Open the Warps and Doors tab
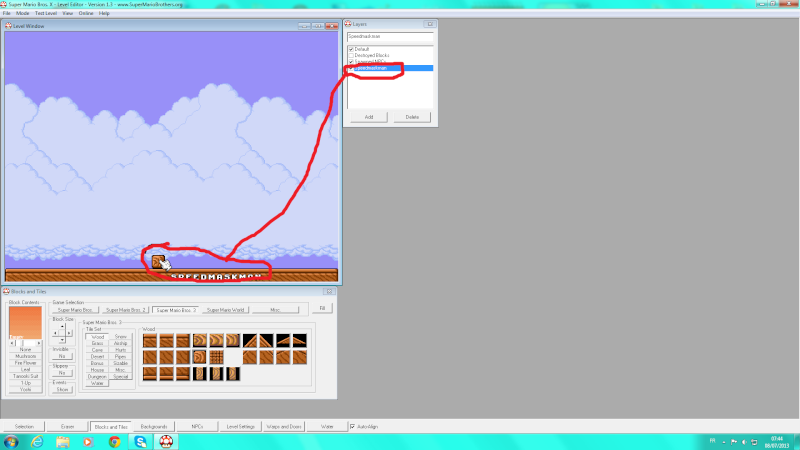 [x=284, y=427]
